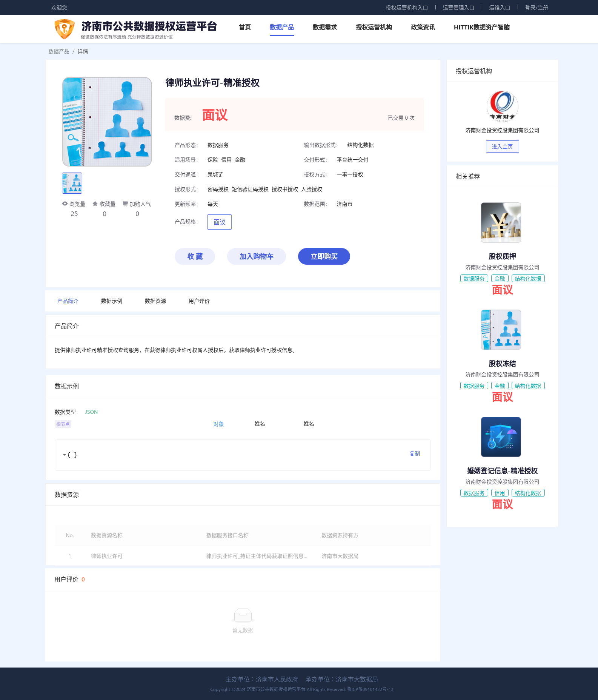Click 已交易 0 次 text
The width and height of the screenshot is (598, 700).
(x=401, y=118)
